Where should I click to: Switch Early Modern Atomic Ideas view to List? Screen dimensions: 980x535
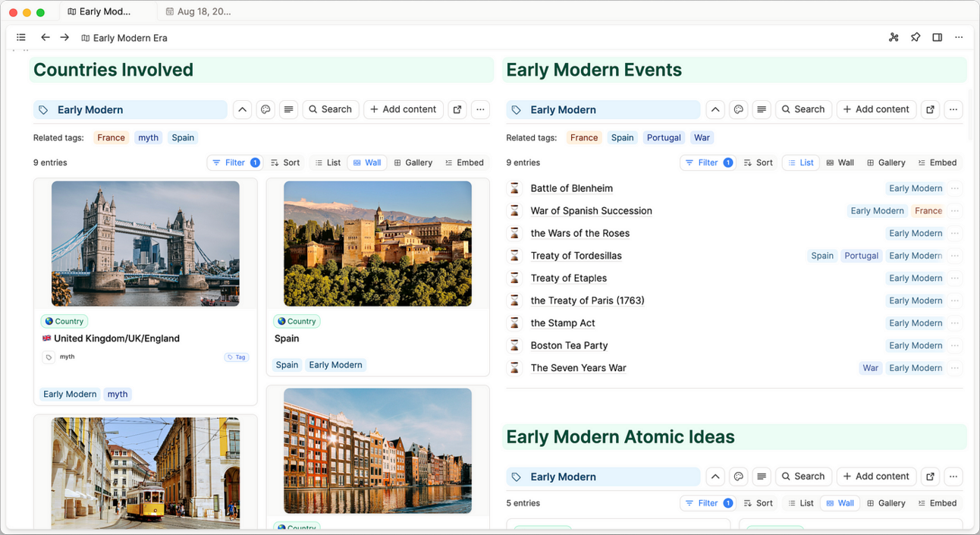[800, 503]
